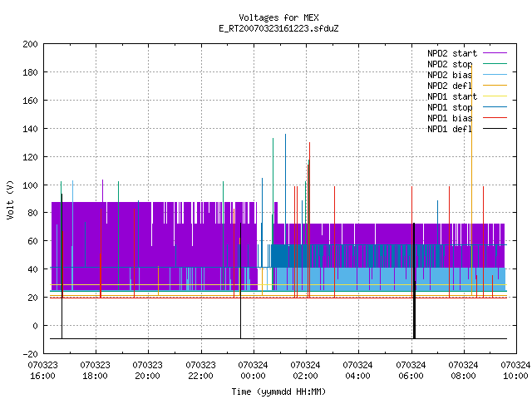The width and height of the screenshot is (532, 399).
Task: Click the 070324 08:00 x-axis label
Action: (463, 371)
